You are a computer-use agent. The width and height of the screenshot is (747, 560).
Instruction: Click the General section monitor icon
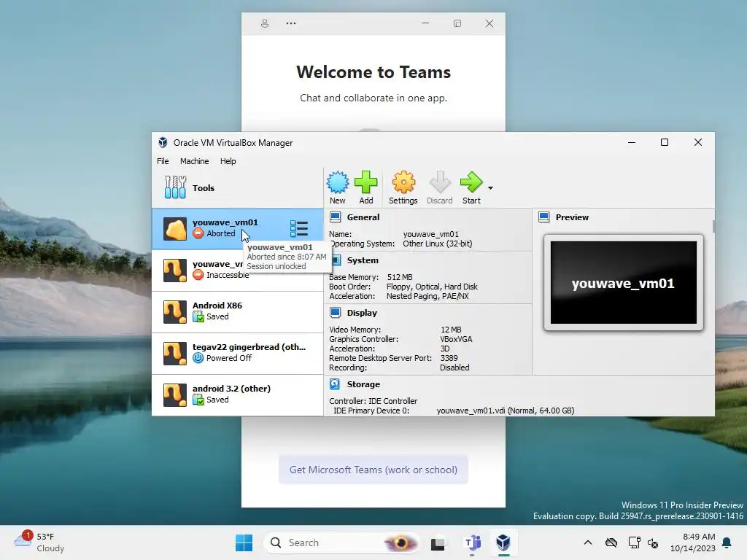[x=336, y=217]
